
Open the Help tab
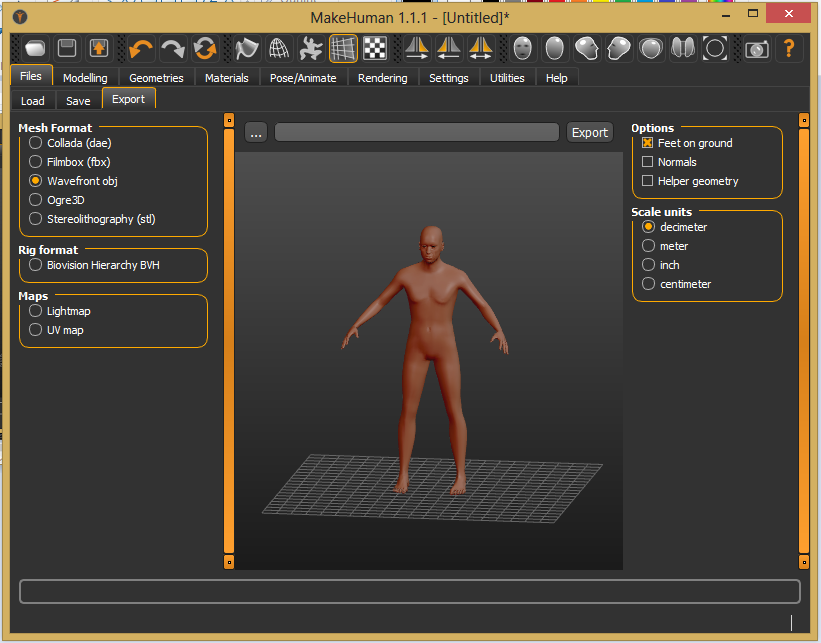(557, 77)
